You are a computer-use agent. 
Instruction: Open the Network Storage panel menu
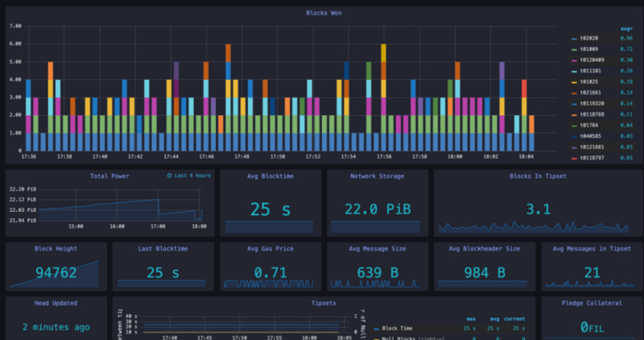click(x=377, y=176)
